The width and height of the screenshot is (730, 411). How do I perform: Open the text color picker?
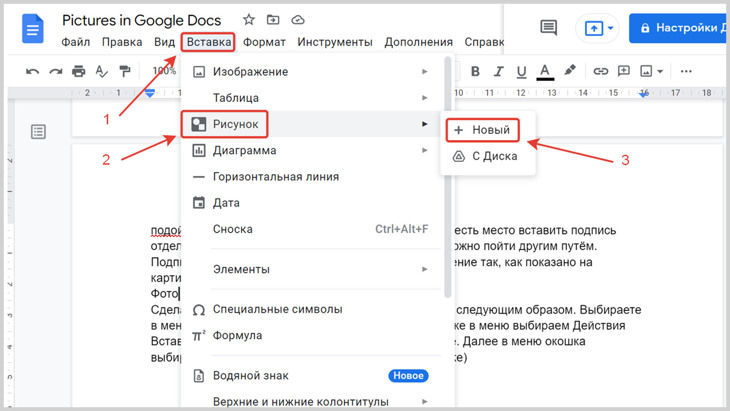[545, 72]
